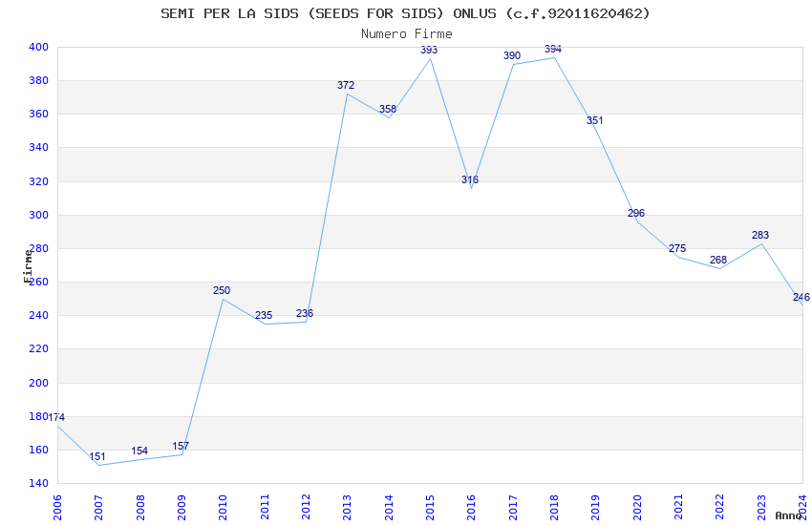The height and width of the screenshot is (525, 812).
Task: Click the 400 y-axis tick label
Action: (x=38, y=47)
